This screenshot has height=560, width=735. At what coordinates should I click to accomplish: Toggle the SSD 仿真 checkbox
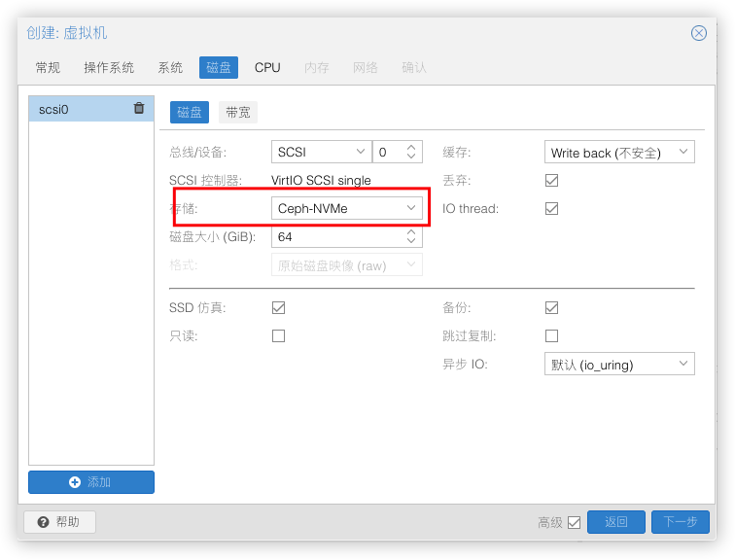click(278, 308)
